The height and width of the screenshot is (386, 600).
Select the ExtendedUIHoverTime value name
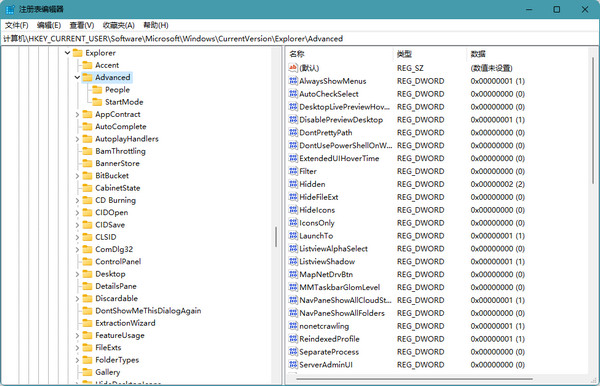tap(339, 158)
